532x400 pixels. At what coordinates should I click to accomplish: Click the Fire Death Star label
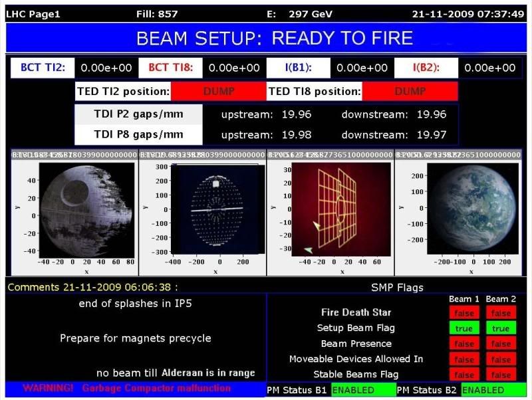(x=356, y=312)
